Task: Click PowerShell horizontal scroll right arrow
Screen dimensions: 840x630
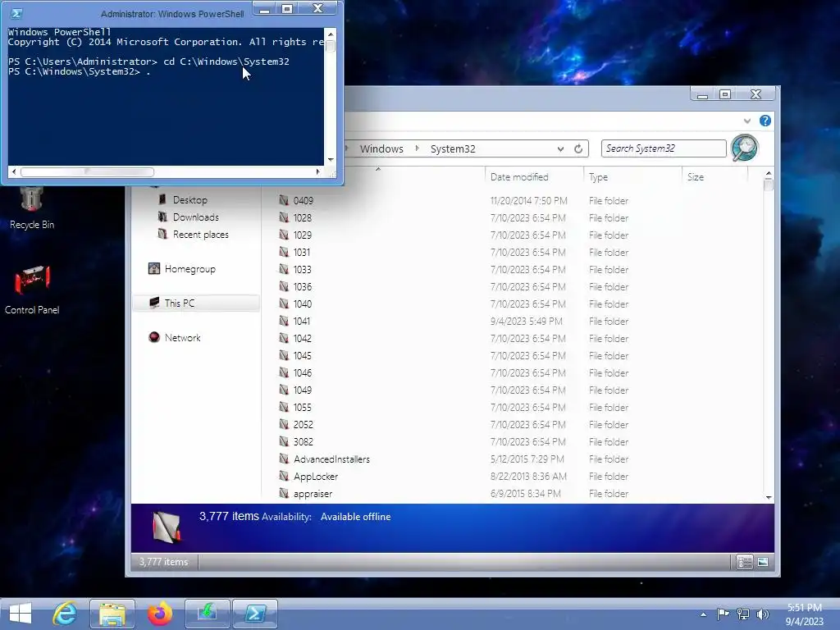Action: click(318, 172)
